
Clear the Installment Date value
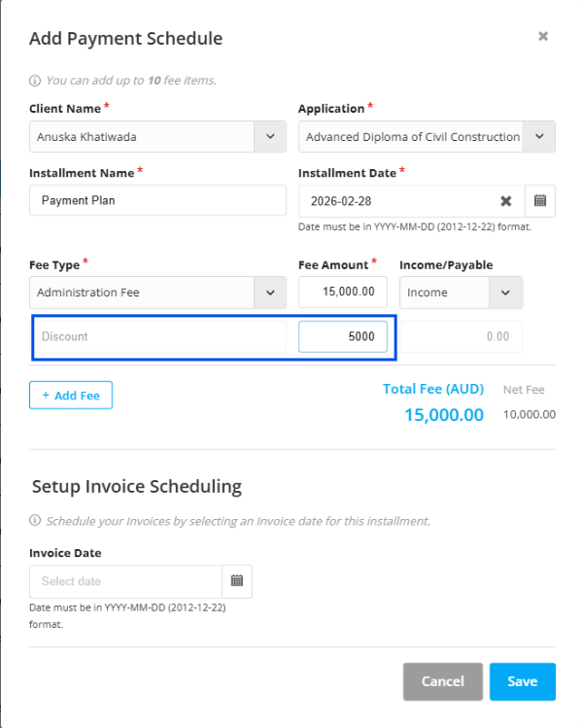click(506, 201)
